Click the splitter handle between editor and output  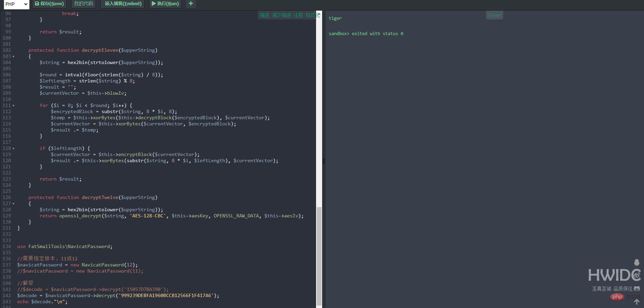point(324,161)
